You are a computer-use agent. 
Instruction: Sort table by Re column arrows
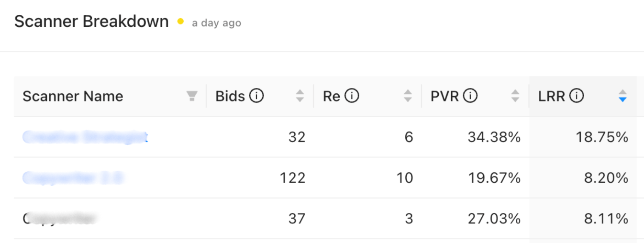[408, 96]
